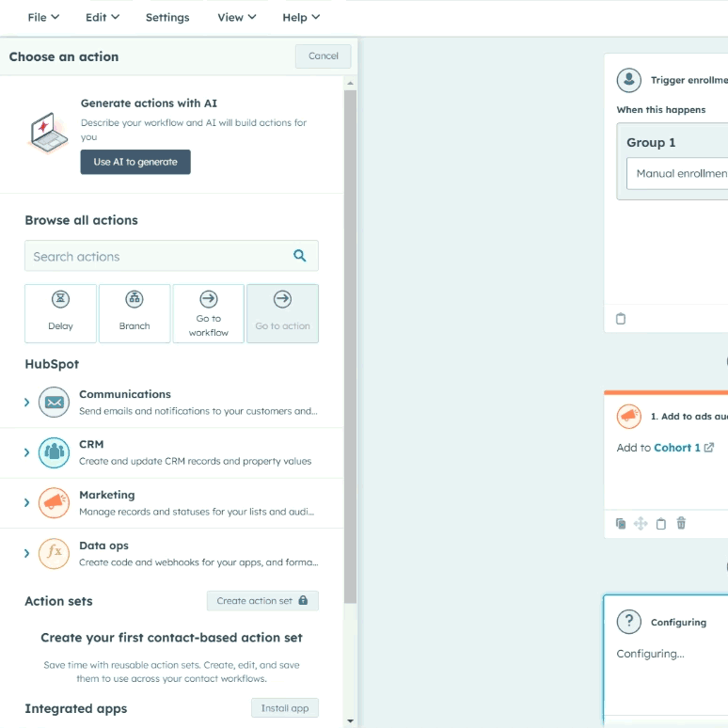Open the File menu
Screen dimensions: 728x728
[43, 17]
